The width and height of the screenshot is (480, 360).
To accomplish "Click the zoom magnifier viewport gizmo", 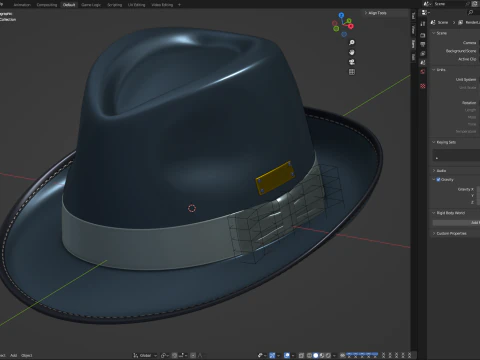I will [x=351, y=43].
